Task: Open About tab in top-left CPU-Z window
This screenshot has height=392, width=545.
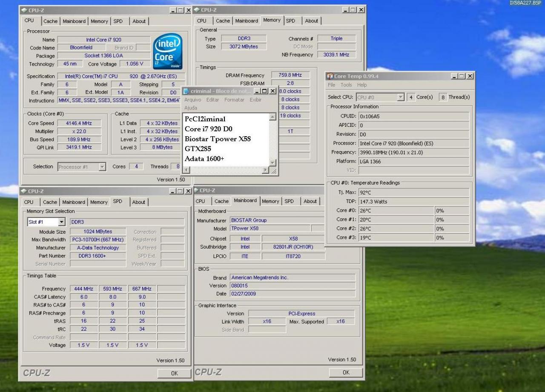Action: tap(139, 21)
